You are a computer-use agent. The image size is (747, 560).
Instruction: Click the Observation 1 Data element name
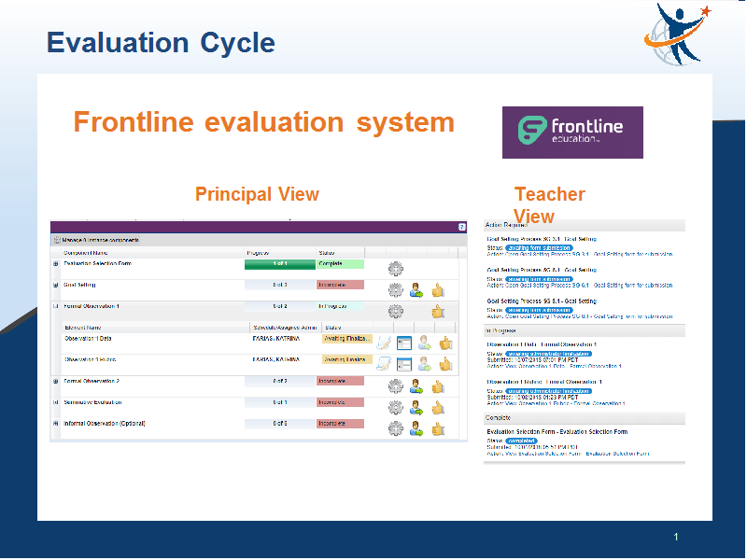click(x=88, y=339)
